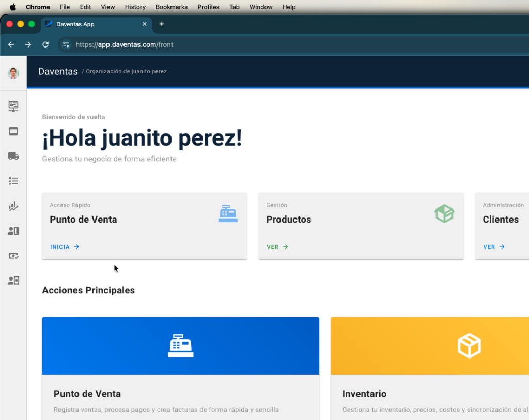Screen dimensions: 529x420
Task: Click the white cube icon on yellow banner
Action: [x=469, y=346]
